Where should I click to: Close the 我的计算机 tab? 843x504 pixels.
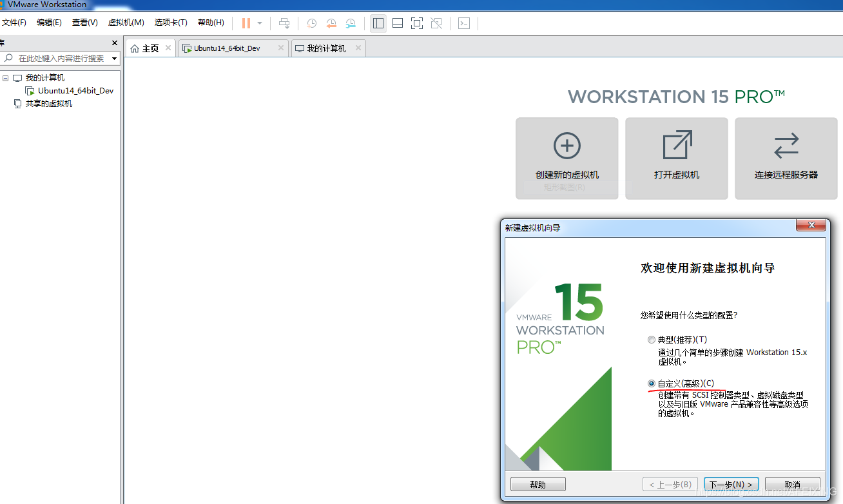(x=358, y=48)
